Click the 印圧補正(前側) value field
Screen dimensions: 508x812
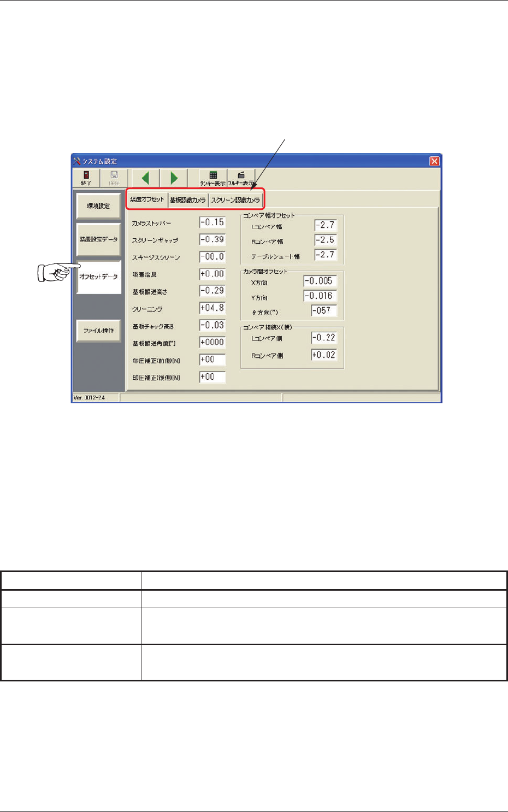point(212,360)
